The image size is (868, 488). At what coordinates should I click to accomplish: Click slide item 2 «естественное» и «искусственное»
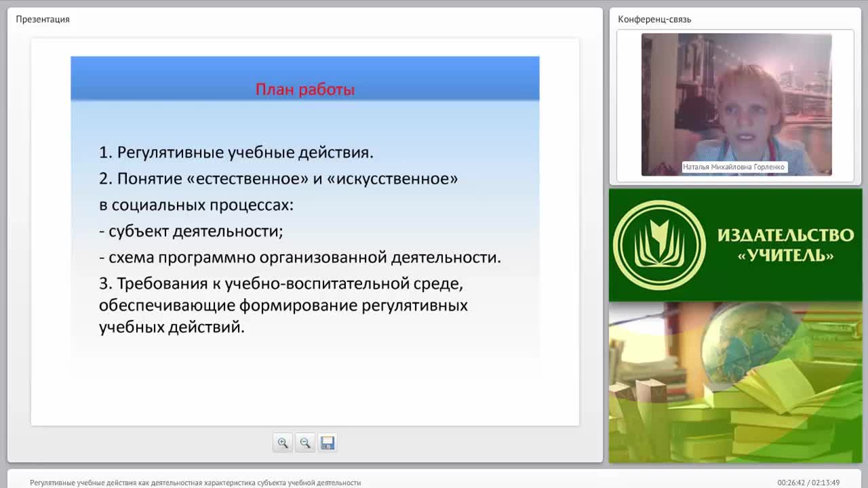(x=278, y=179)
